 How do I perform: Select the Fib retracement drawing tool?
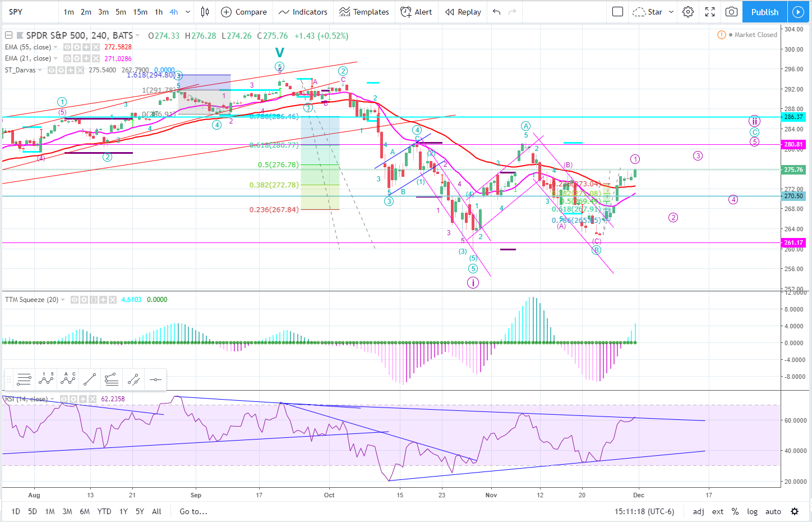[24, 379]
